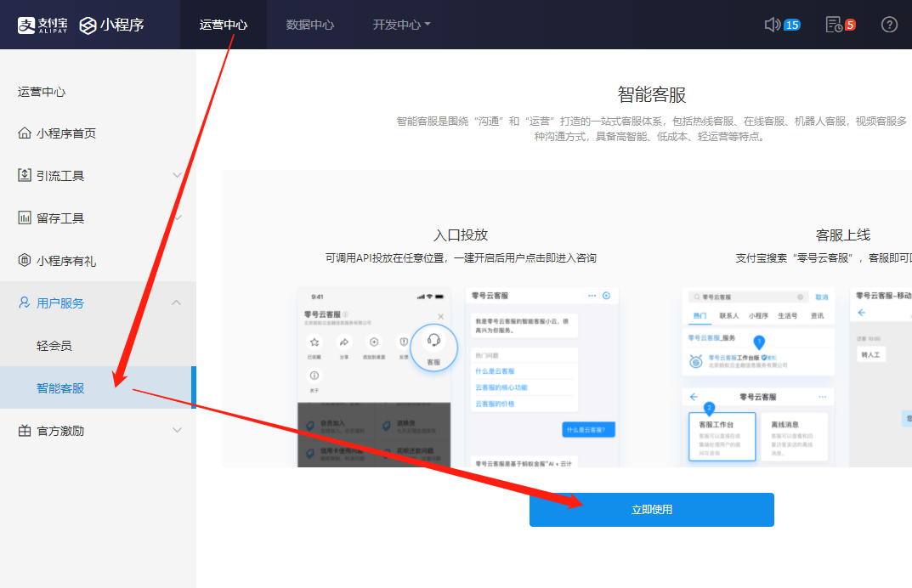Click the 什么是云客服 link in preview

click(495, 371)
